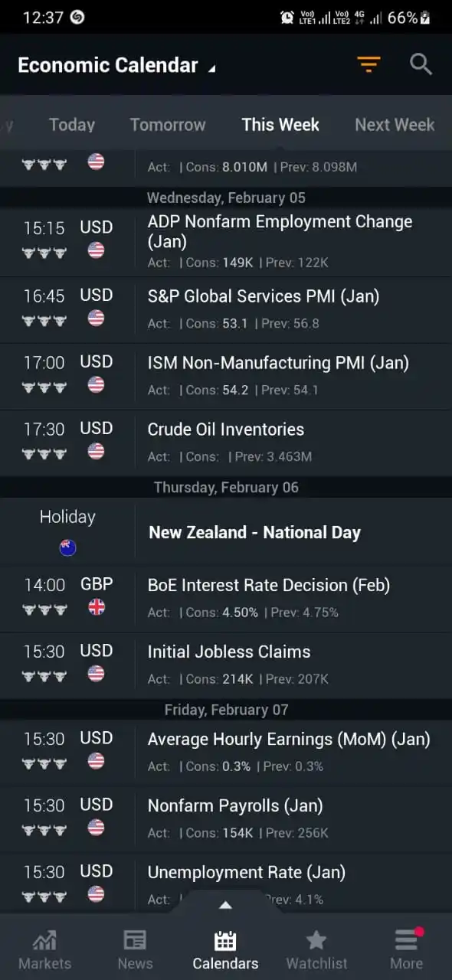Tap the battery indicator in status bar
This screenshot has height=980, width=452.
pyautogui.click(x=425, y=17)
